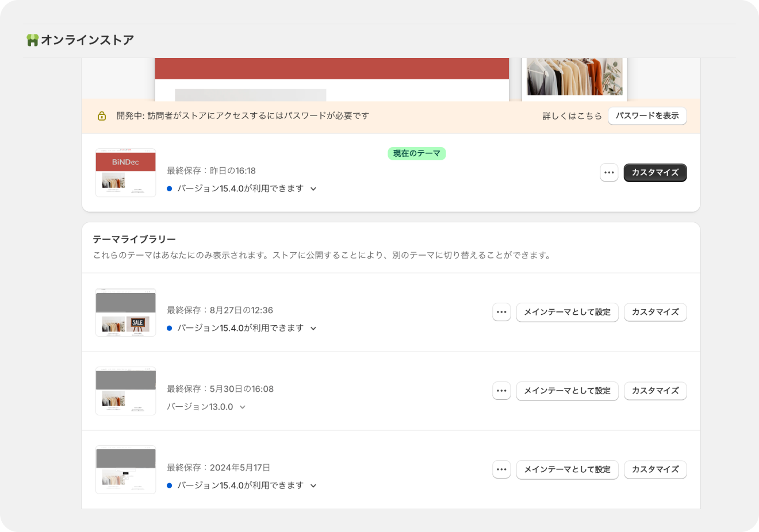759x532 pixels.
Task: Set 2024年5月17日 theme as main theme
Action: (x=567, y=469)
